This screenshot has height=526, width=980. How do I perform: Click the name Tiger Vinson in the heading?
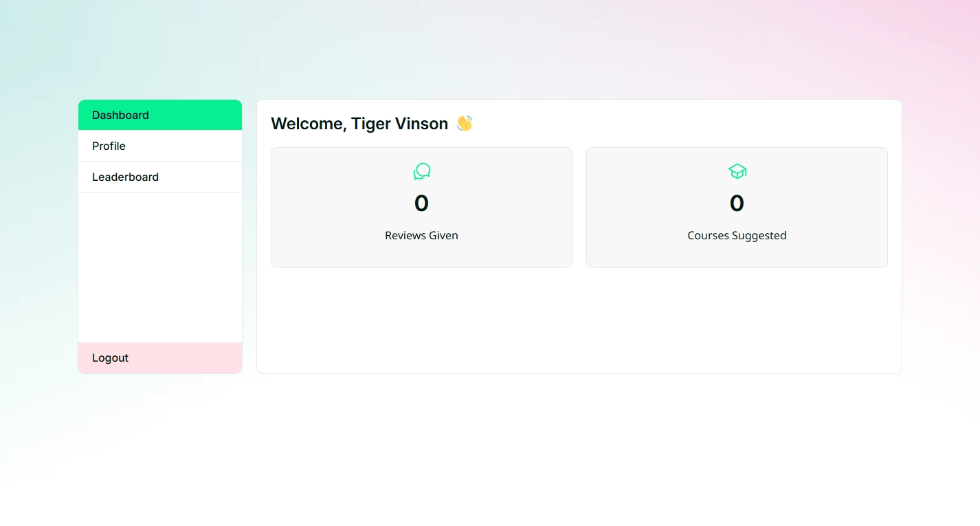399,123
